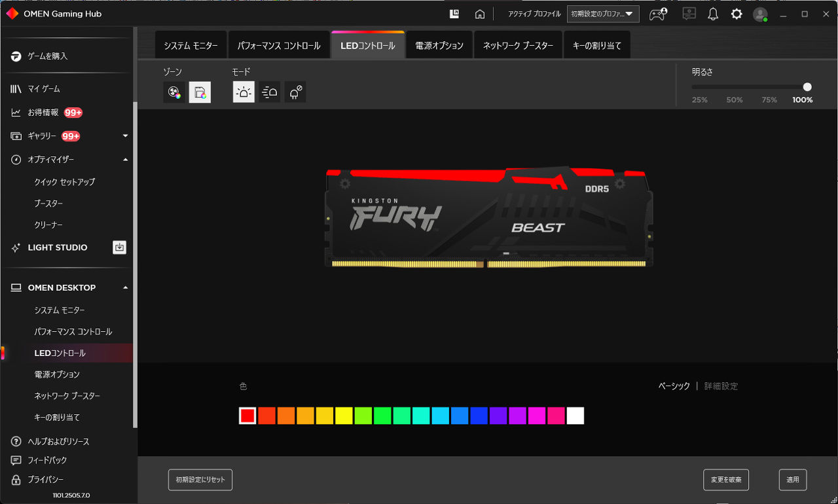Open the pop-out window icon in title bar
Image resolution: width=838 pixels, height=504 pixels.
click(454, 14)
